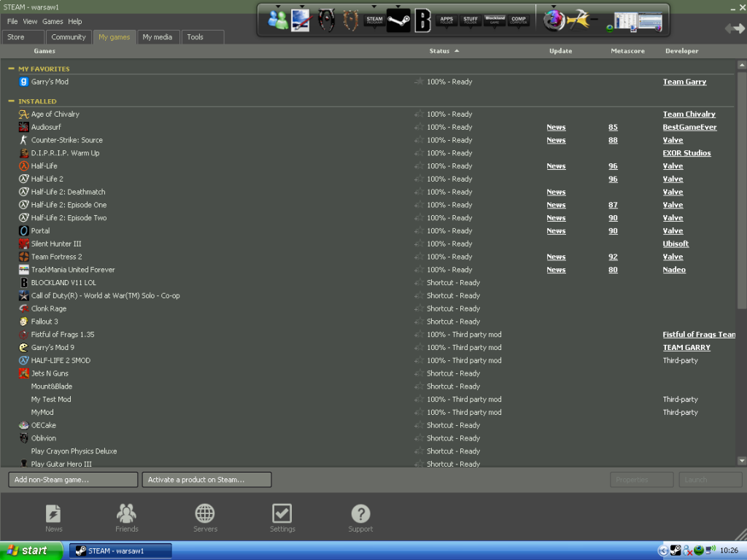747x560 pixels.
Task: Click the Steam logo in top dock
Action: pyautogui.click(x=398, y=21)
